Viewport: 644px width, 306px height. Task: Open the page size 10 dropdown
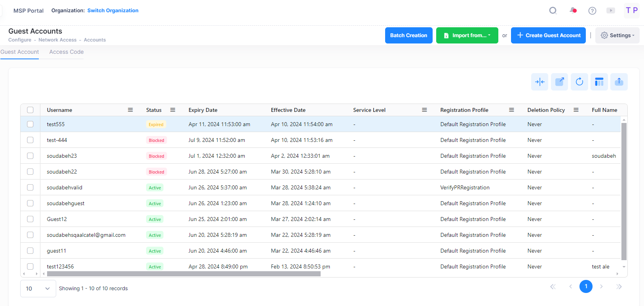pyautogui.click(x=38, y=289)
